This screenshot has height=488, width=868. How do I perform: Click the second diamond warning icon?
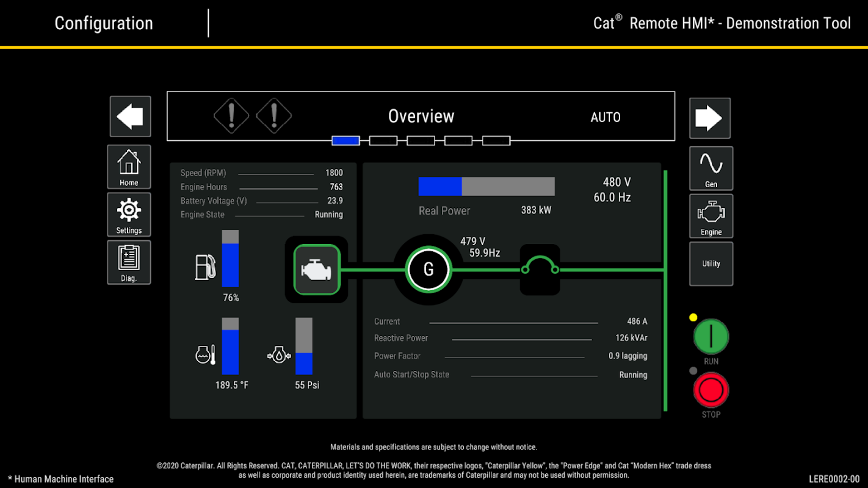pyautogui.click(x=273, y=115)
